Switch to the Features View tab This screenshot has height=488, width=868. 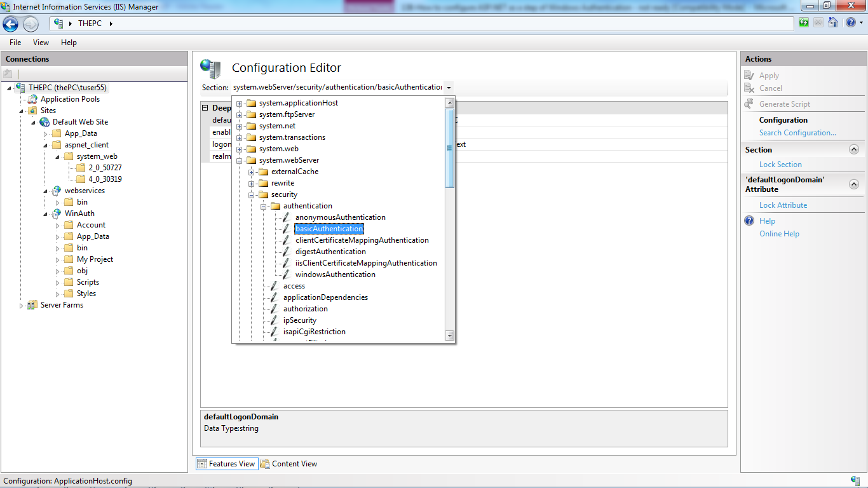pyautogui.click(x=226, y=464)
